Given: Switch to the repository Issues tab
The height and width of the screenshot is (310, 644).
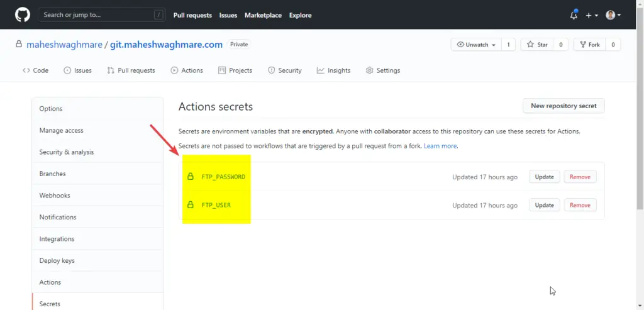Looking at the screenshot, I should click(77, 70).
